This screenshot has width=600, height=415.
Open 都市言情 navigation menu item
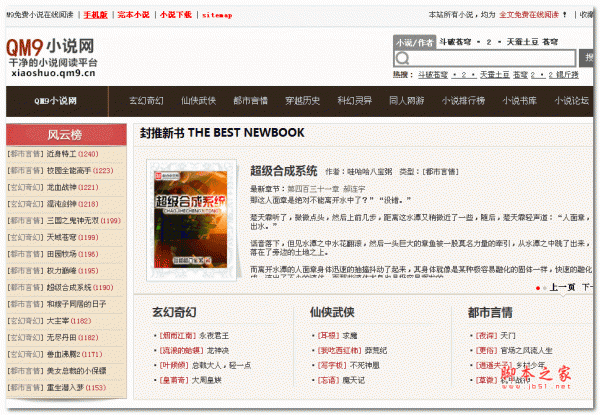(x=251, y=101)
